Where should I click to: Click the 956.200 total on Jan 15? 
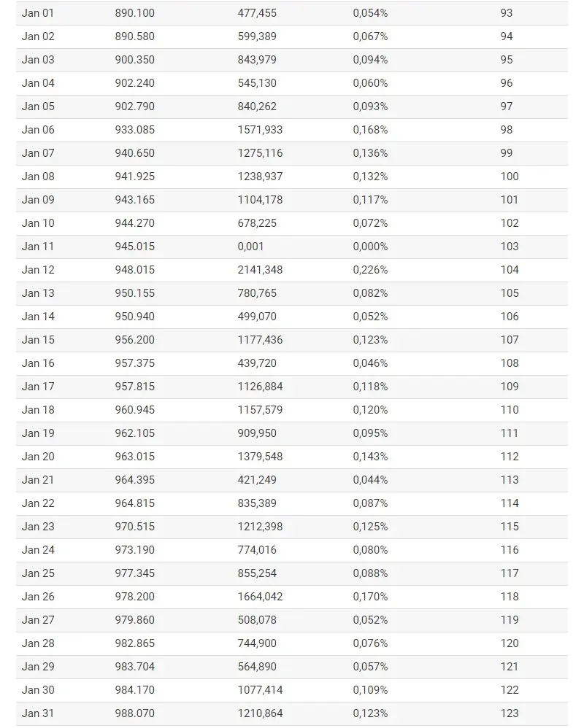point(135,340)
